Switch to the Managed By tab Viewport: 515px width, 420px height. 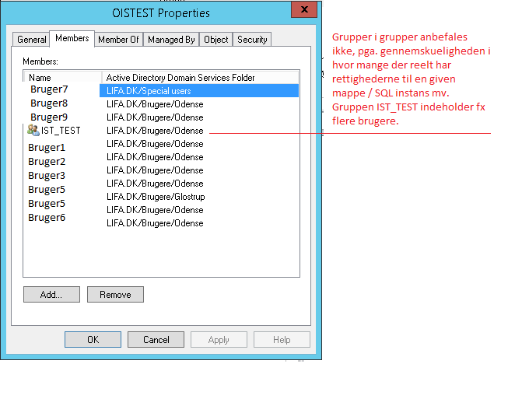171,40
